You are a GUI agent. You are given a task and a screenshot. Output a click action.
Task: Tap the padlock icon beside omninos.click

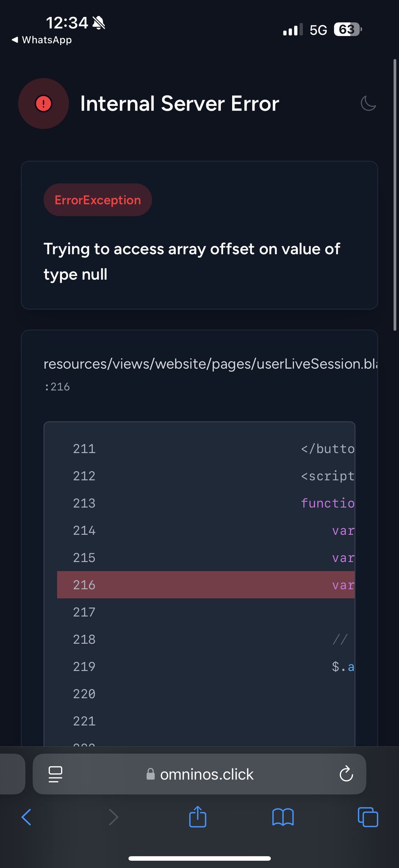(150, 774)
